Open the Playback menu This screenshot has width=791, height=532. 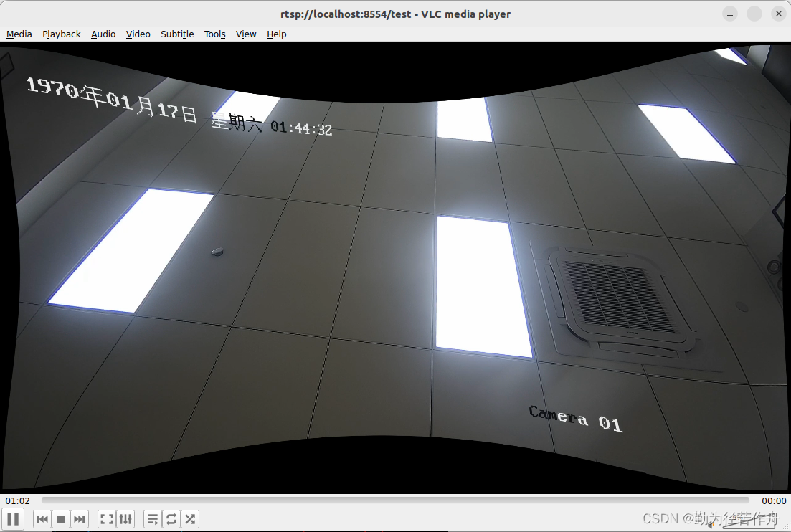pyautogui.click(x=61, y=34)
